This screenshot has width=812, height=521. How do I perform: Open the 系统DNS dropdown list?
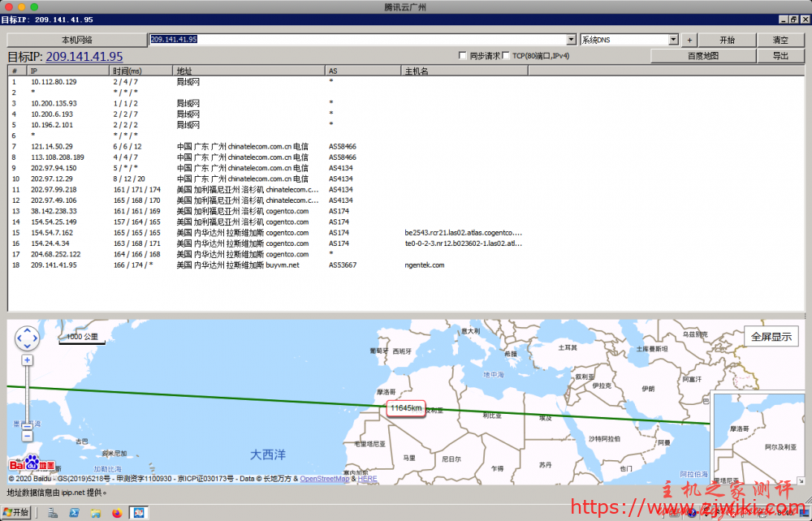pos(673,39)
